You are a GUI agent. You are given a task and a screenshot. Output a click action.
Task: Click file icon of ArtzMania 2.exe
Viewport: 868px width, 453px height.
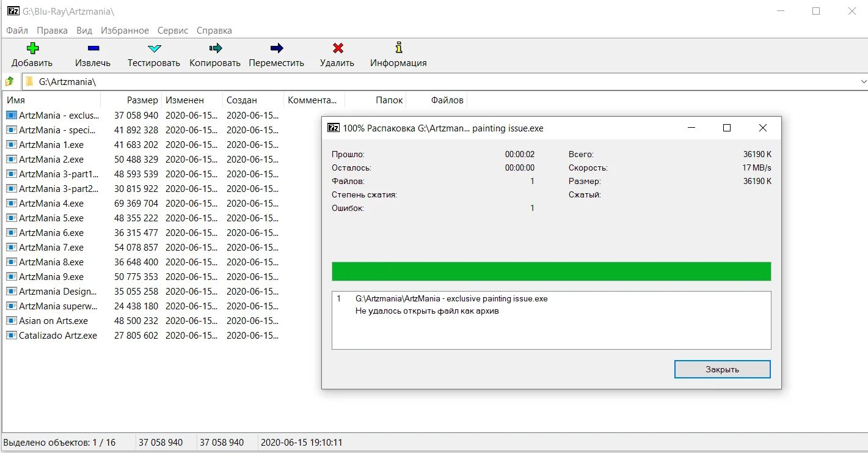click(x=12, y=159)
